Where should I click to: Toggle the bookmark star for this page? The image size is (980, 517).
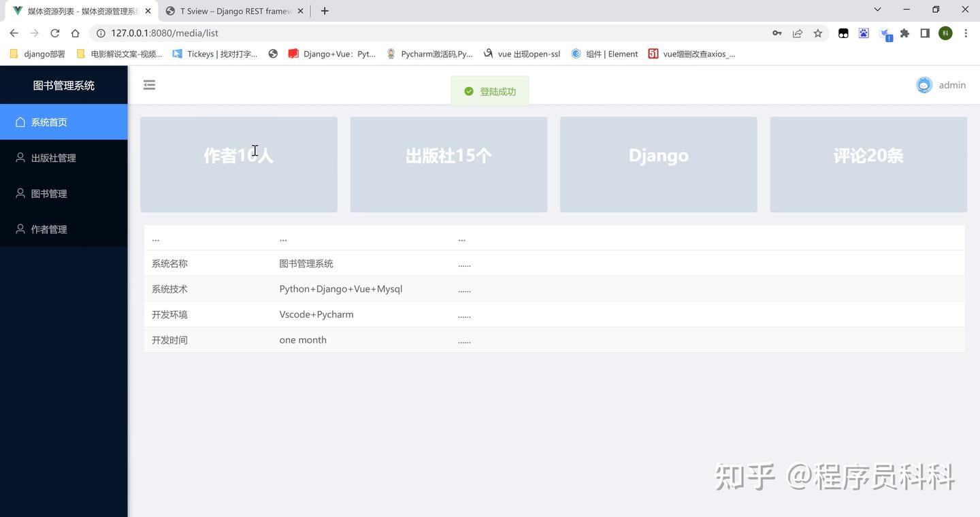817,33
